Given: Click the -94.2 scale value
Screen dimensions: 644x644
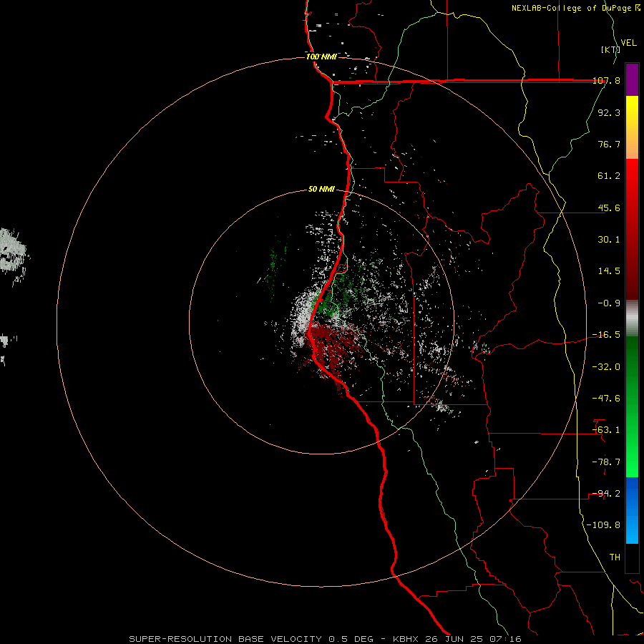Looking at the screenshot, I should coord(606,494).
